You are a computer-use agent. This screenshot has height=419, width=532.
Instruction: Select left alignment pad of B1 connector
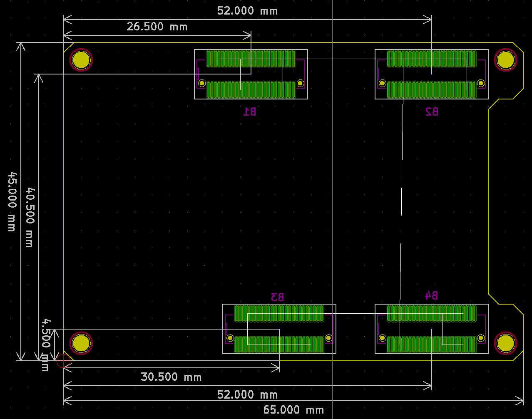[202, 83]
